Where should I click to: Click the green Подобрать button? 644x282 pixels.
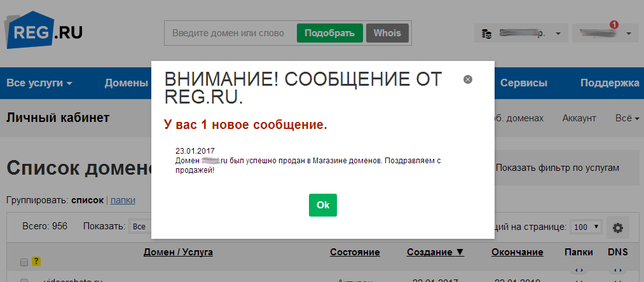[330, 33]
